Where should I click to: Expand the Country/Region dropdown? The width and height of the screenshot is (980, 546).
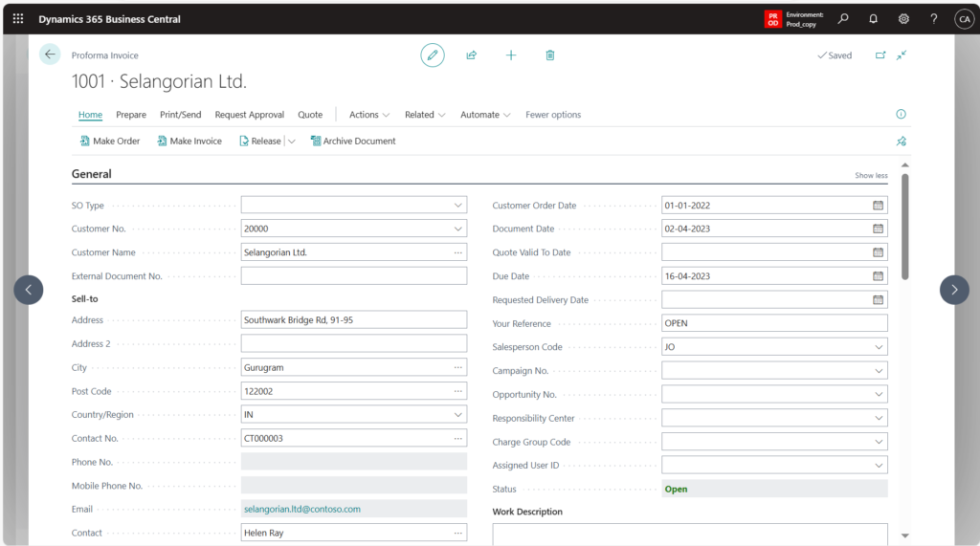point(458,415)
